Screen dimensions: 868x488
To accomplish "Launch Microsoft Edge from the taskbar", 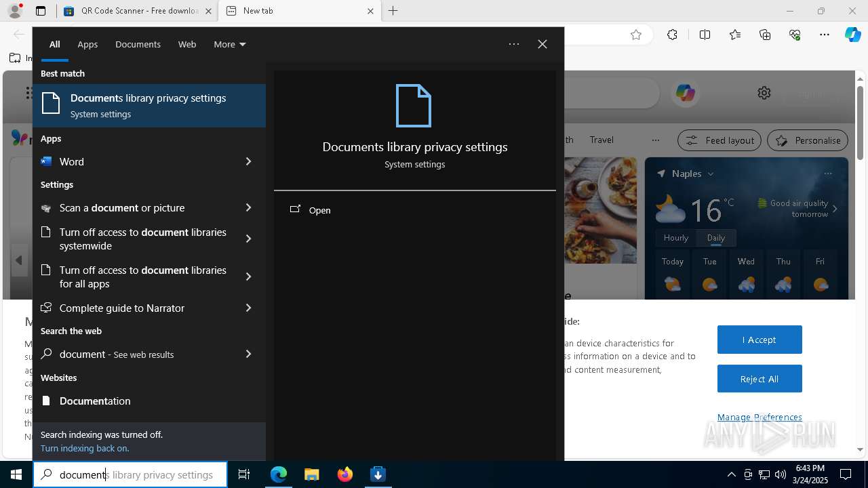I will [x=279, y=474].
